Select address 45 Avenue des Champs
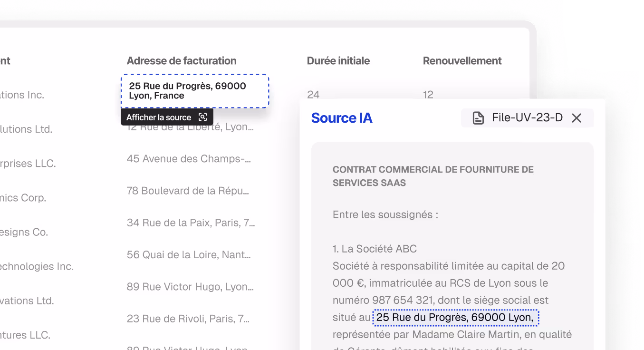This screenshot has height=350, width=644. click(x=188, y=158)
